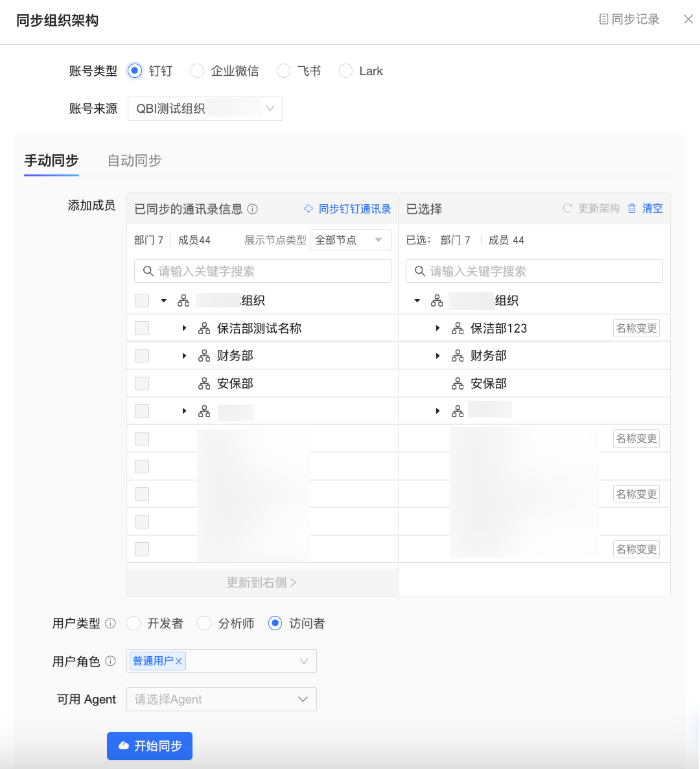700x769 pixels.
Task: Open the 展示节点类型 全部节点 dropdown
Action: pyautogui.click(x=351, y=240)
